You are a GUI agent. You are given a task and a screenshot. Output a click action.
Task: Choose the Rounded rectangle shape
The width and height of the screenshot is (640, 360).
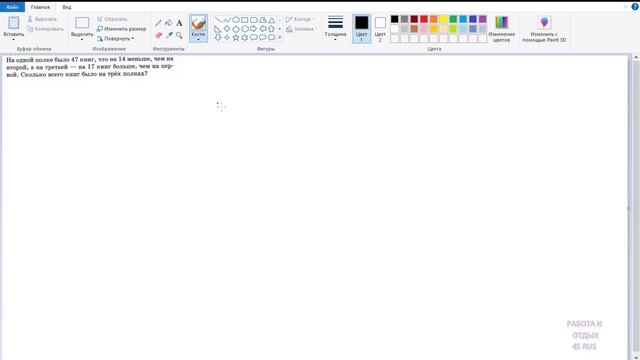[253, 20]
